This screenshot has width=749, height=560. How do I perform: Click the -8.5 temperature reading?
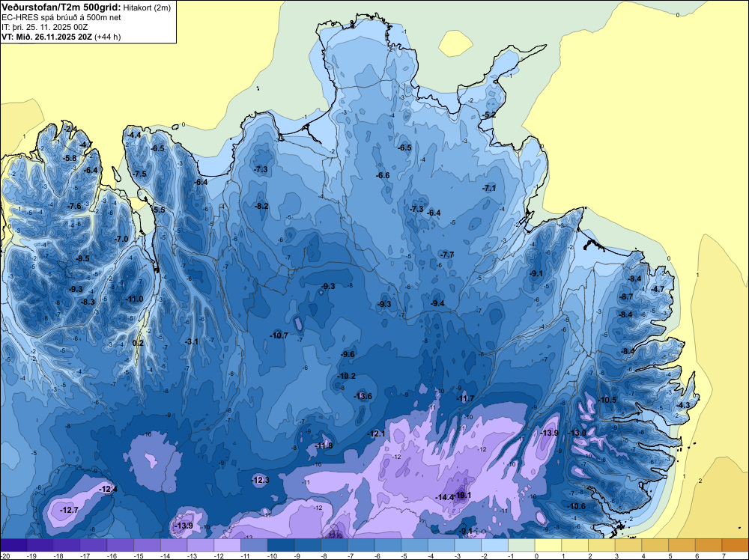coord(82,259)
